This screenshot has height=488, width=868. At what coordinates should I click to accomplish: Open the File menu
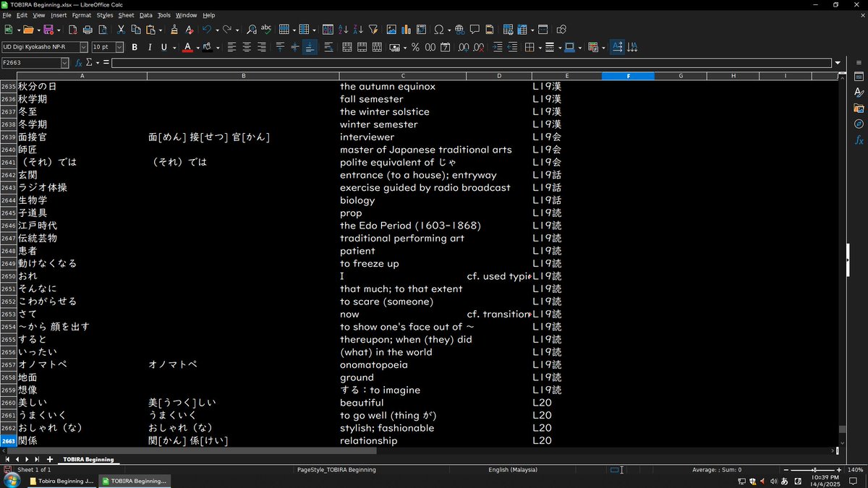[x=7, y=15]
